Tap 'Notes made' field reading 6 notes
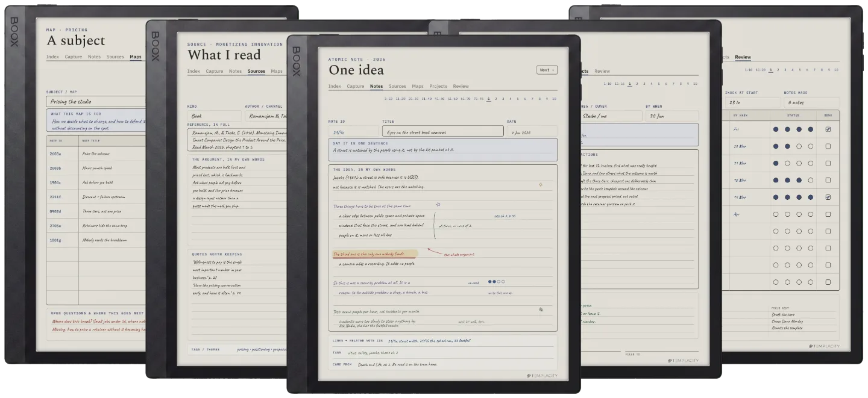This screenshot has width=868, height=398. pyautogui.click(x=811, y=103)
